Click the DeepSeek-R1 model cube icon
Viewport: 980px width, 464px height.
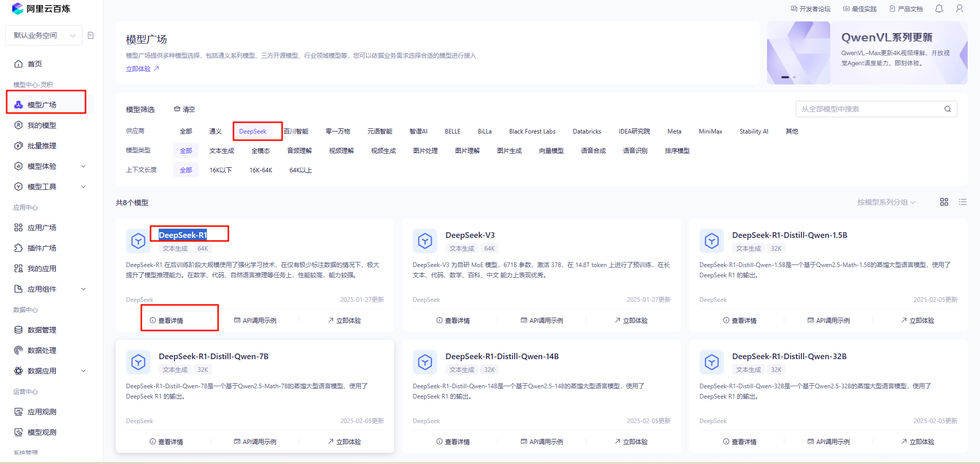pyautogui.click(x=138, y=240)
